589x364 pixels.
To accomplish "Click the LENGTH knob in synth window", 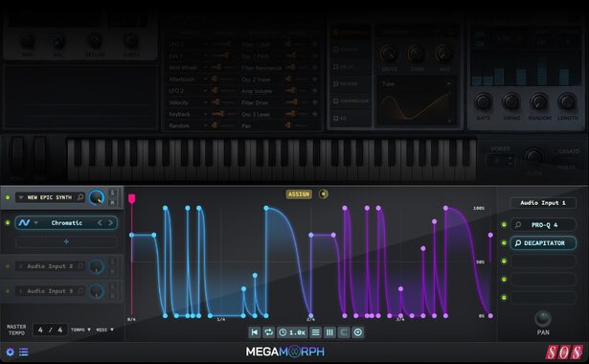I will 567,102.
